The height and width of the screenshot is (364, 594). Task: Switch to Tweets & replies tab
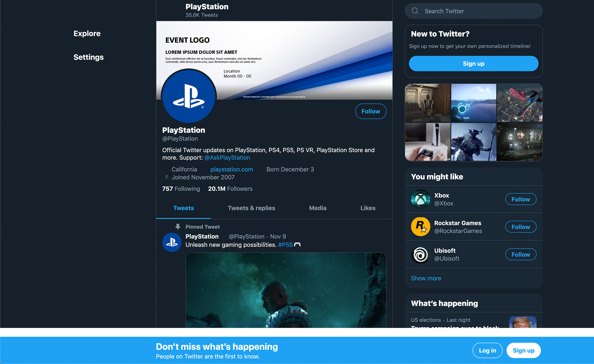coord(252,208)
